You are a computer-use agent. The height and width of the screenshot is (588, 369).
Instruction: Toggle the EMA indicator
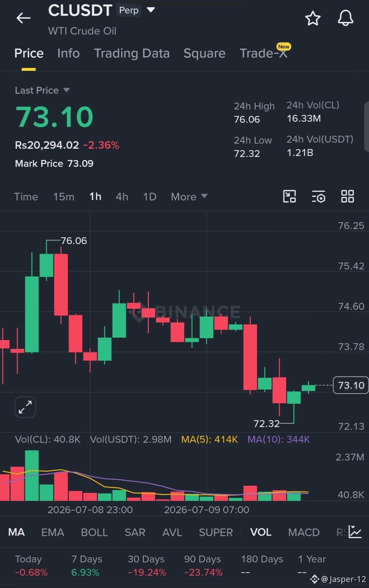click(53, 532)
